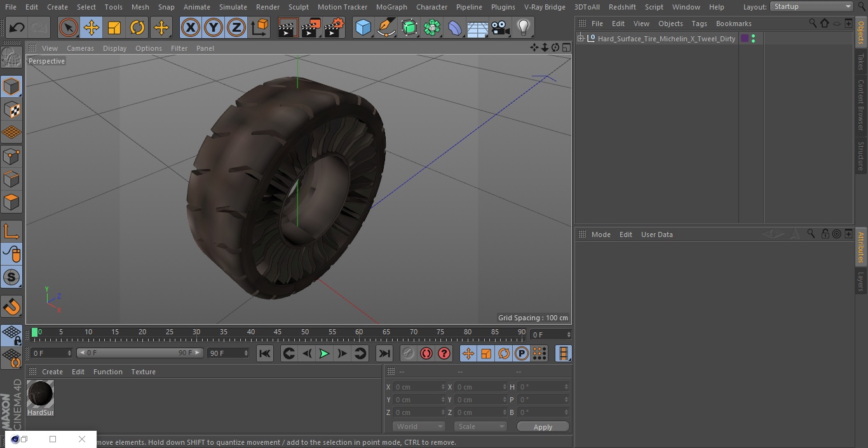Open material manager Texture menu
868x448 pixels.
point(143,372)
